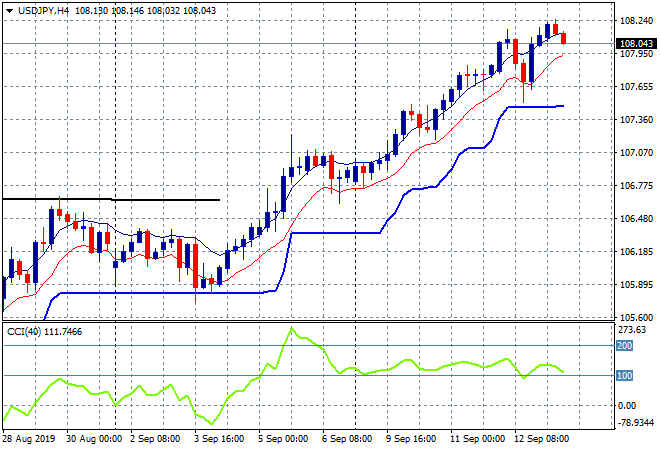Click the 30 Aug 00:00 time label
The height and width of the screenshot is (450, 660).
[94, 439]
